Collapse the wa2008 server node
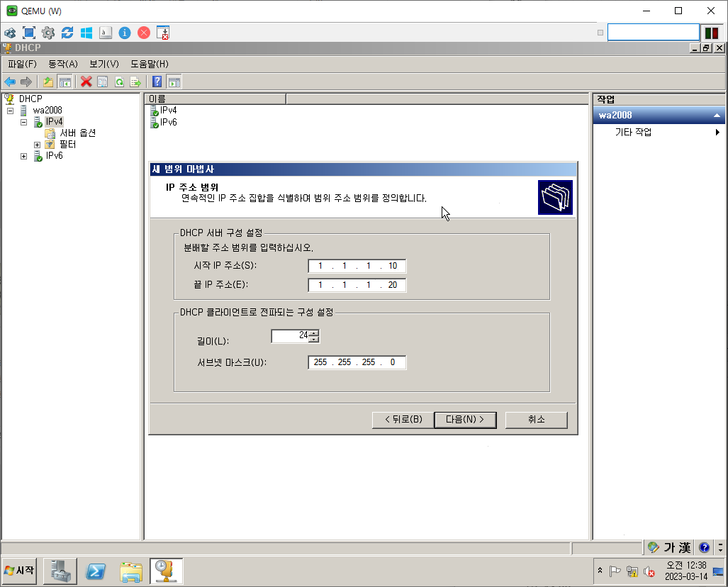 (10, 111)
